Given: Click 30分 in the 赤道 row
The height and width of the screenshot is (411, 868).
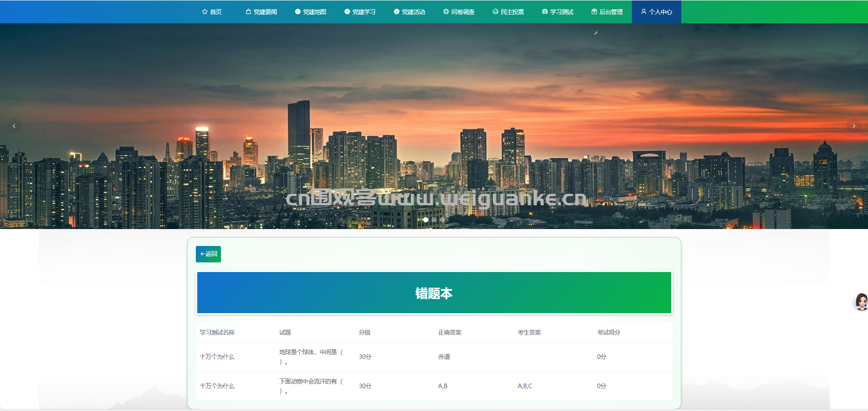Looking at the screenshot, I should point(365,357).
